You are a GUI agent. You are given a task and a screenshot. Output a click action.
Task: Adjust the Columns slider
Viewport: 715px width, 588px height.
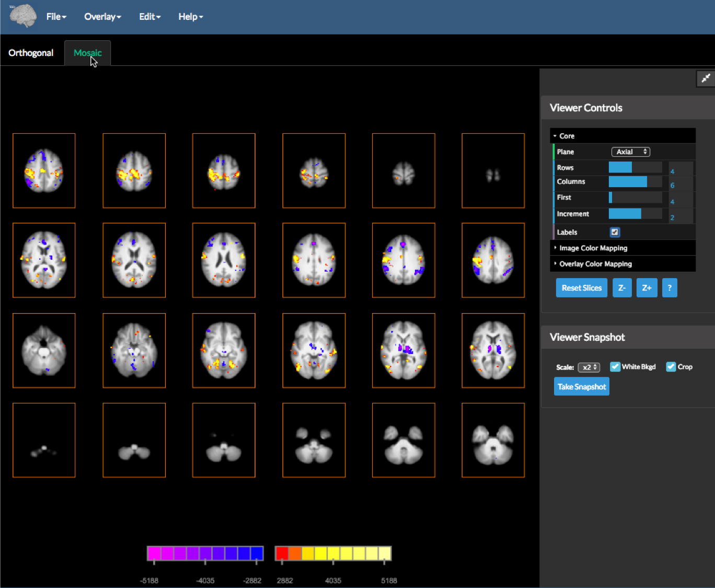635,182
